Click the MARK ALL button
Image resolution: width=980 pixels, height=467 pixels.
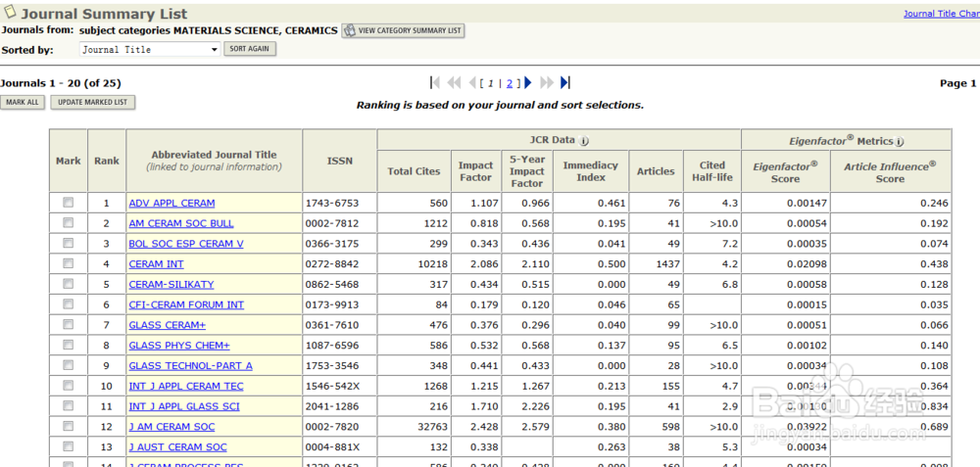point(24,103)
